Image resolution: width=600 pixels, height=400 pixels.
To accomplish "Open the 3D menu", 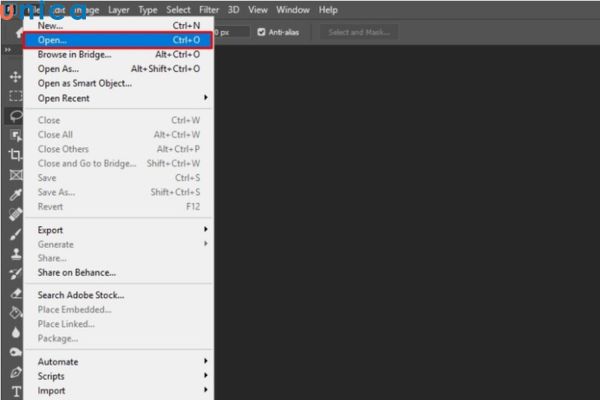I will click(233, 10).
